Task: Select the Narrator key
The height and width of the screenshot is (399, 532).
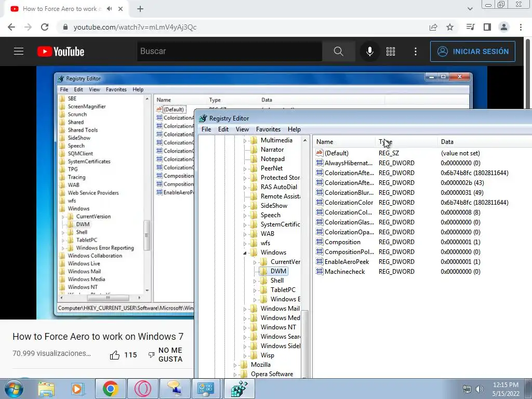Action: (272, 150)
